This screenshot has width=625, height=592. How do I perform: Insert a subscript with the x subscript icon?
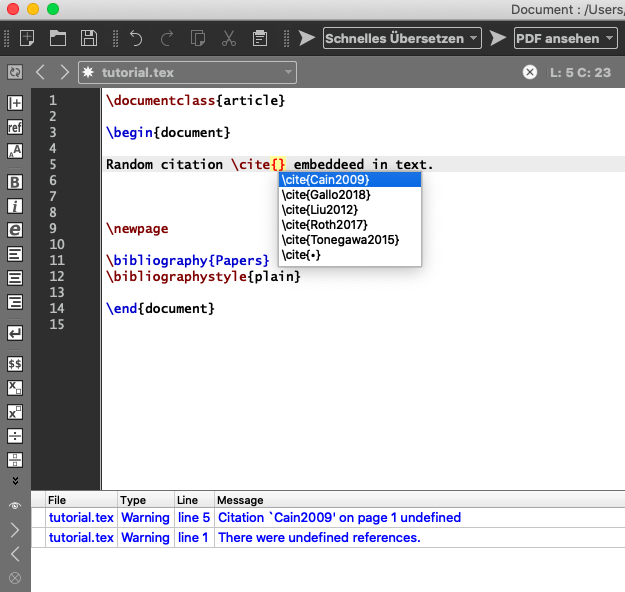tap(15, 388)
